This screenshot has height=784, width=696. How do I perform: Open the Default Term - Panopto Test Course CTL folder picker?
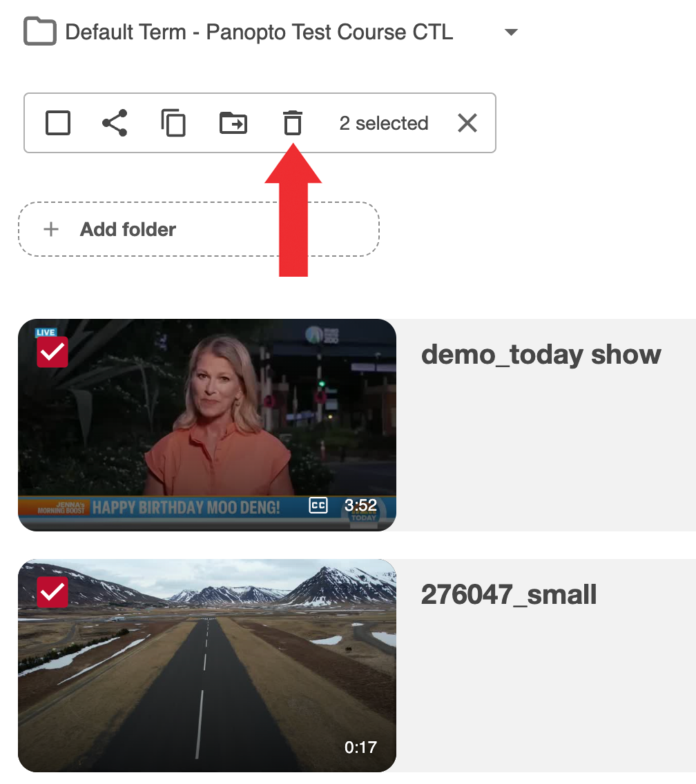[x=259, y=32]
